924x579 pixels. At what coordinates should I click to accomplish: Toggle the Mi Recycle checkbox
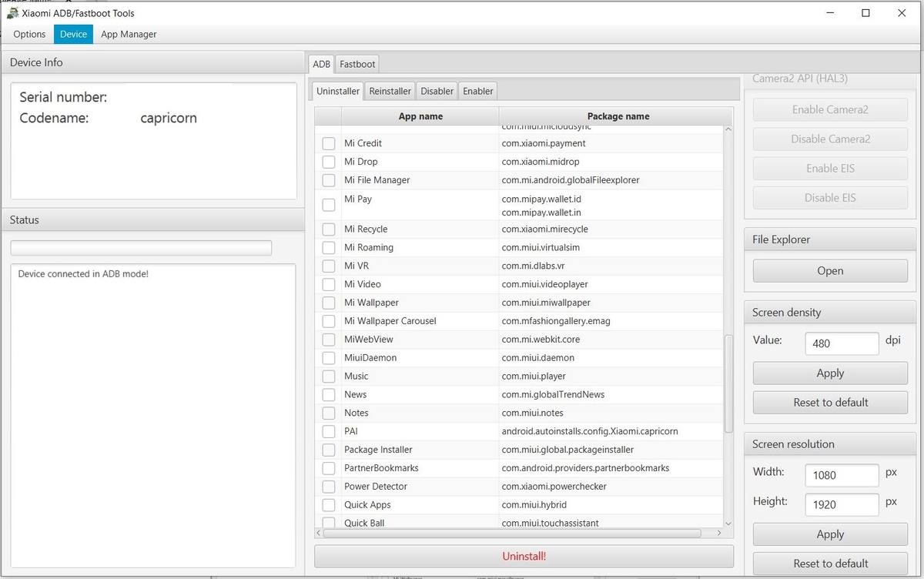(x=329, y=229)
